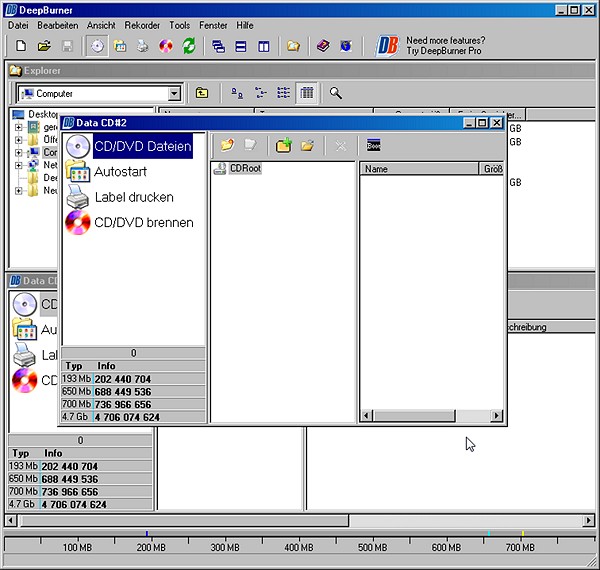
Task: Click the folder-up icon in Explorer toolbar
Action: point(202,93)
